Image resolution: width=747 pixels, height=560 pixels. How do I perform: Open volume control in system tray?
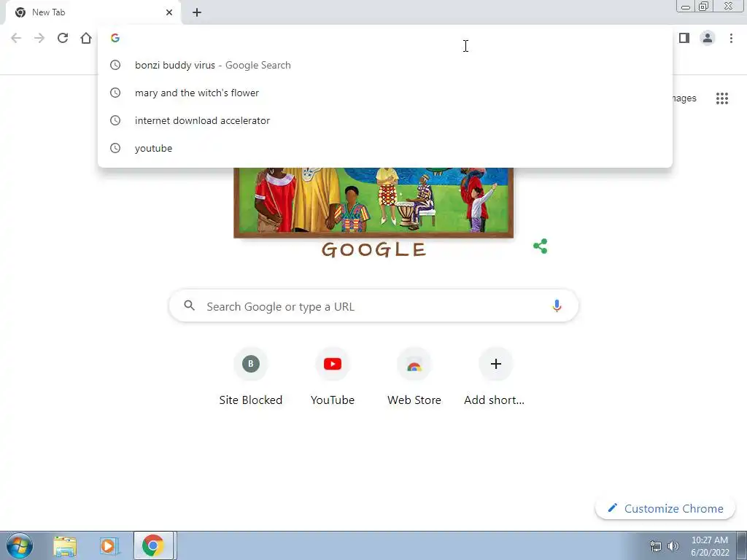click(673, 546)
